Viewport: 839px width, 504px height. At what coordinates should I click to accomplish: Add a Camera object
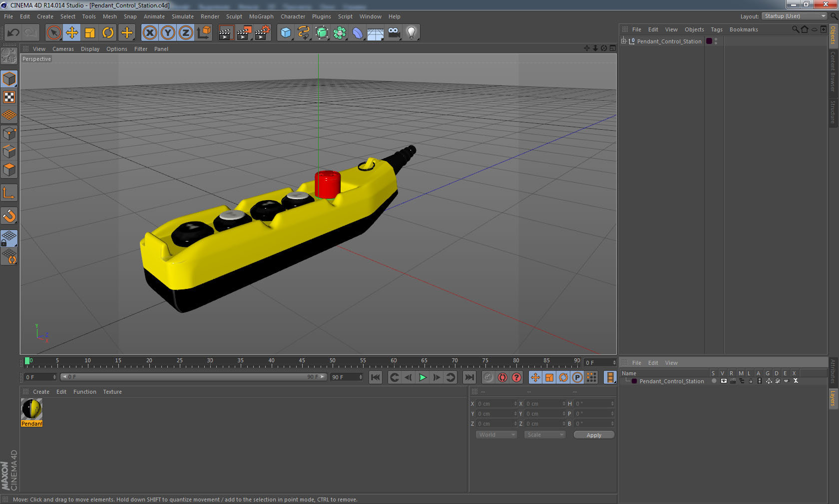point(394,33)
